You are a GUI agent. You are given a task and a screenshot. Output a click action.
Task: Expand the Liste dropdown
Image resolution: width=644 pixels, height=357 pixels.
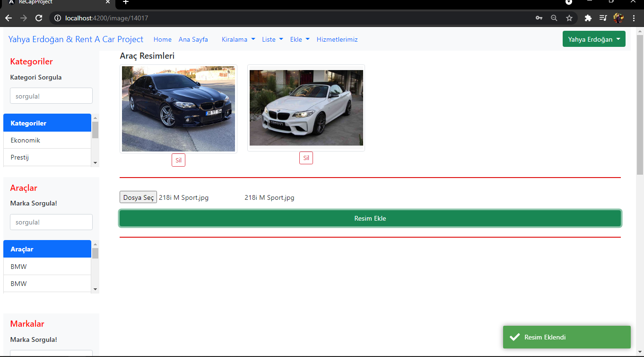tap(272, 39)
